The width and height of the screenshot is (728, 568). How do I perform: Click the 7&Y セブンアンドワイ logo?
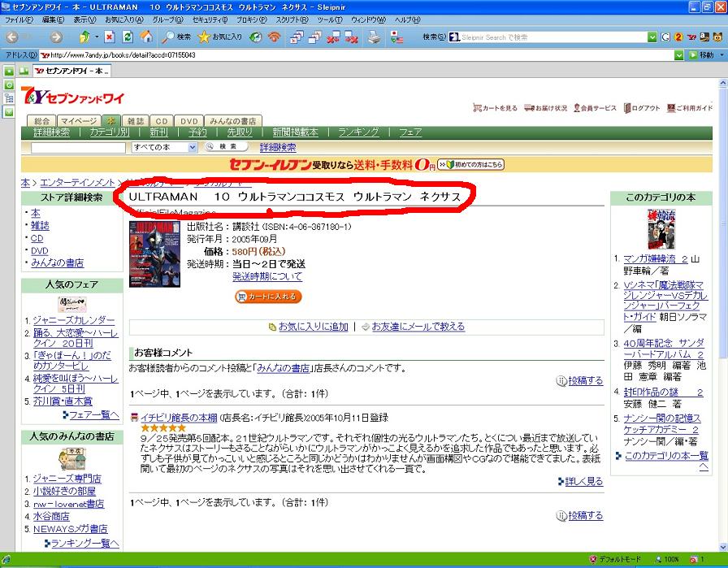(73, 96)
